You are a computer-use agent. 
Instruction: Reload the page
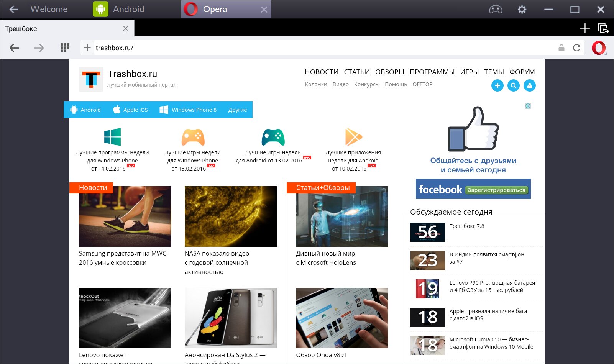click(576, 48)
